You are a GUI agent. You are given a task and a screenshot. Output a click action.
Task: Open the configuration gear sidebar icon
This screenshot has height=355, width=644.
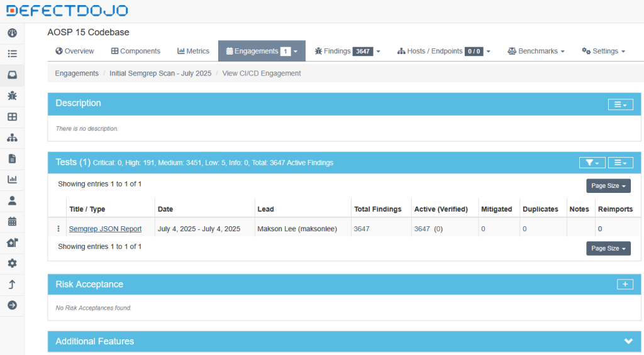[x=13, y=263]
